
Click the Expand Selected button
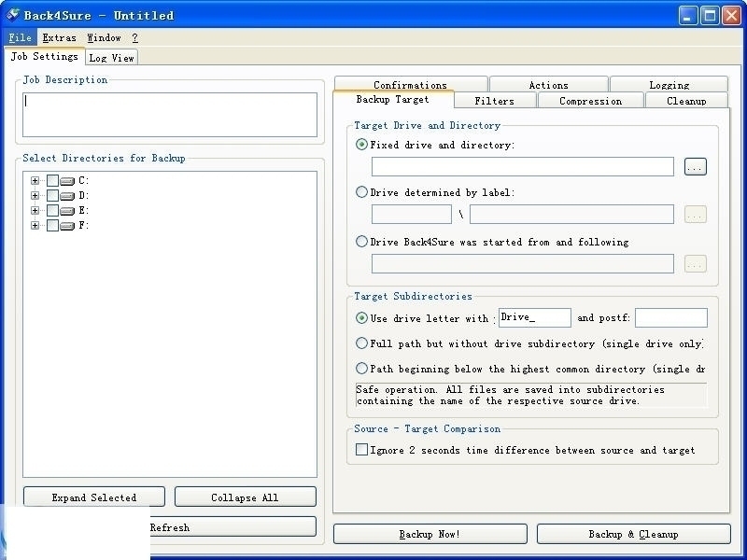(x=94, y=497)
